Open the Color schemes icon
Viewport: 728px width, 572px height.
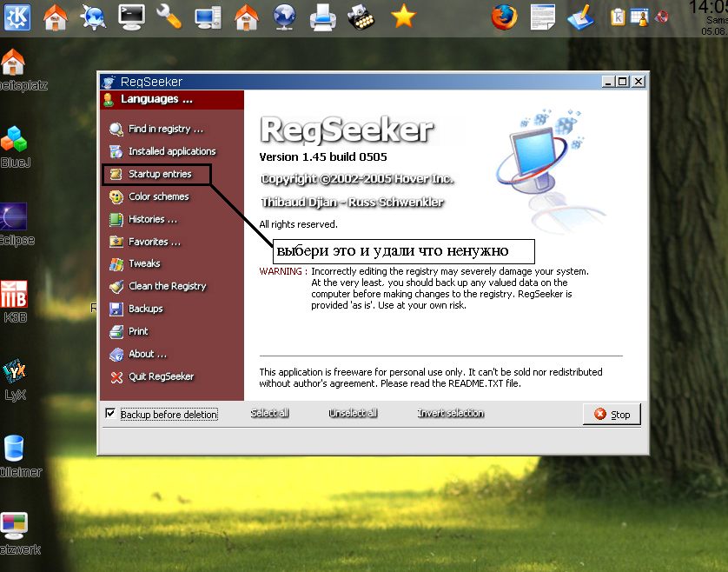pos(116,196)
